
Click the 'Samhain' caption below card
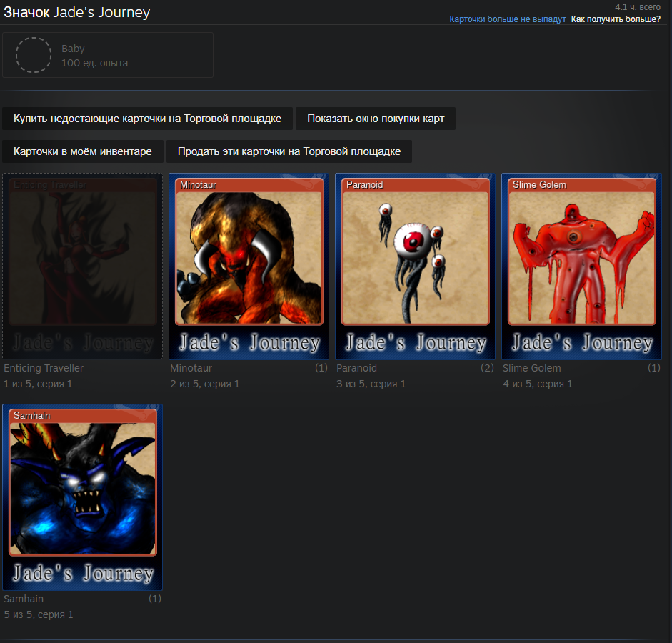pos(24,599)
